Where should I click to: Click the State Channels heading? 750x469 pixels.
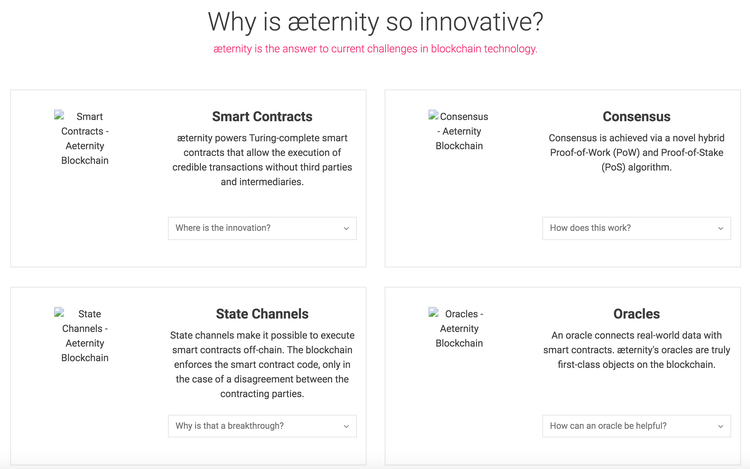(x=262, y=314)
